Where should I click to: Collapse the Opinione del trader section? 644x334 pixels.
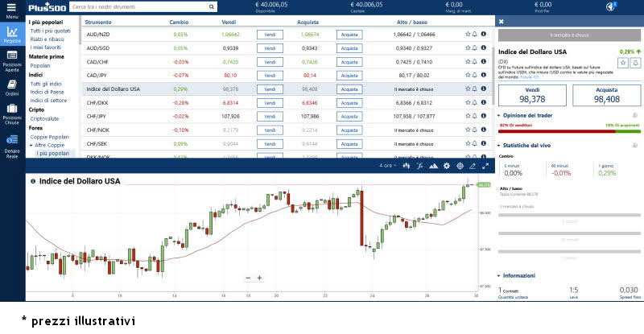click(x=499, y=115)
